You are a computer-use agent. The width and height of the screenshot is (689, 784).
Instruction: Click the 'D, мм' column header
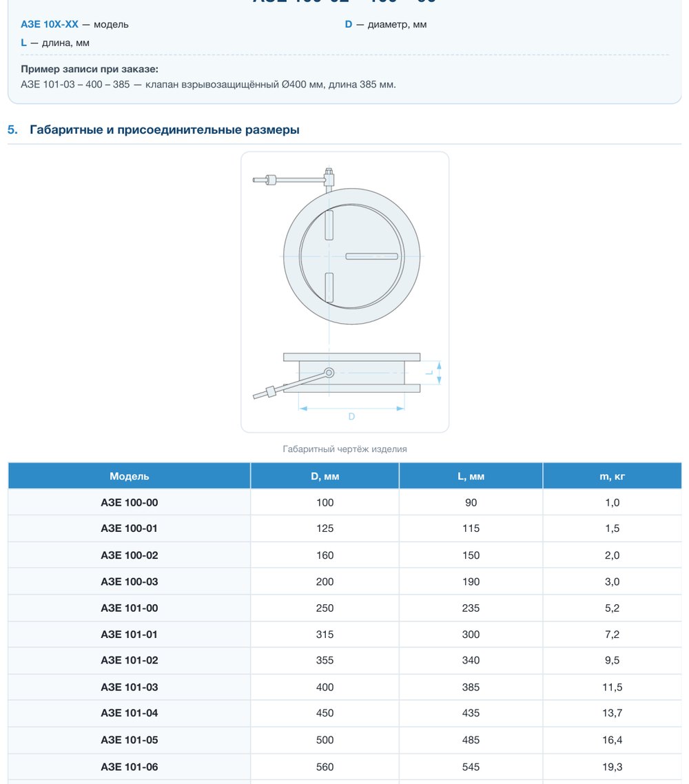click(325, 476)
